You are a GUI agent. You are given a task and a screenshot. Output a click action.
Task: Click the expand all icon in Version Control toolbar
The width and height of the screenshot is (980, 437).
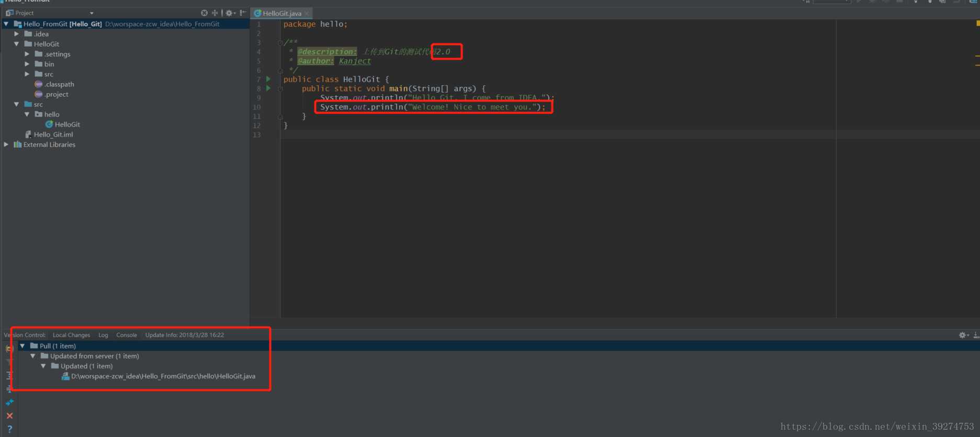(9, 375)
